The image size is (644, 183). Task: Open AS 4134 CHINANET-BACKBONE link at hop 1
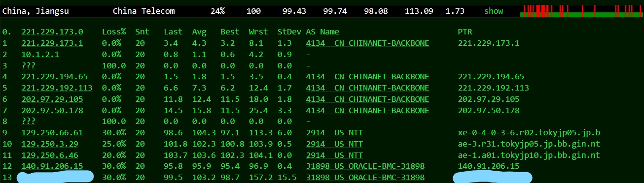[367, 43]
